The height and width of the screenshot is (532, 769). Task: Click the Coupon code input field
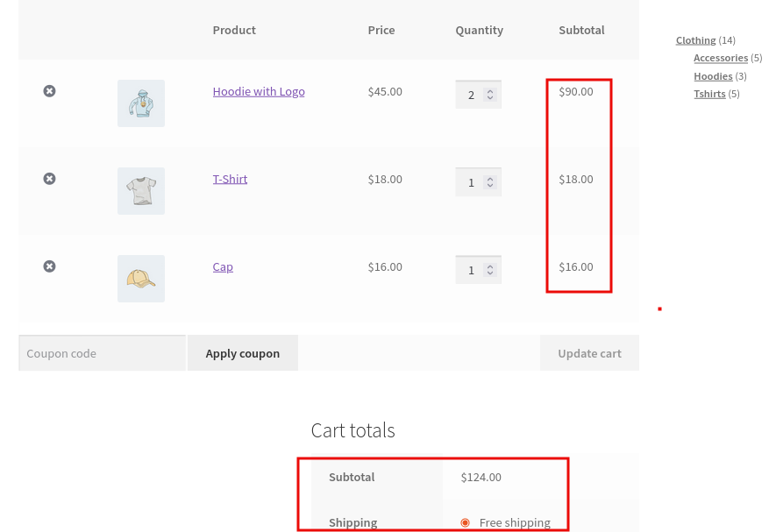[x=102, y=353]
